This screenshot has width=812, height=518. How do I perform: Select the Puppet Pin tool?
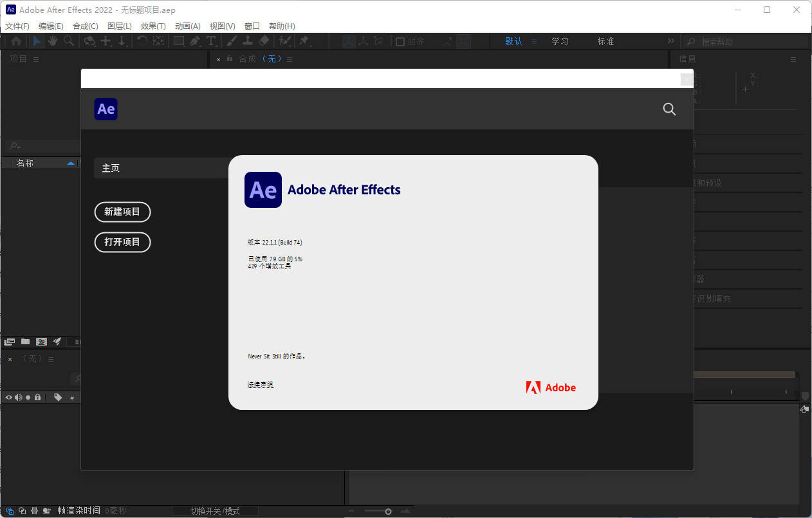click(x=304, y=41)
